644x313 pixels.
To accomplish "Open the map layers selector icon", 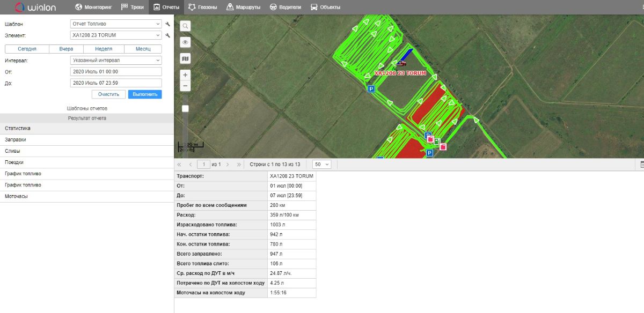I will [x=185, y=58].
